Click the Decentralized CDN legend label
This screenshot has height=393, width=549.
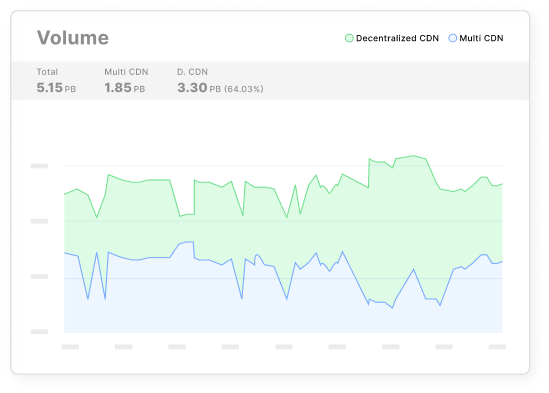(397, 38)
